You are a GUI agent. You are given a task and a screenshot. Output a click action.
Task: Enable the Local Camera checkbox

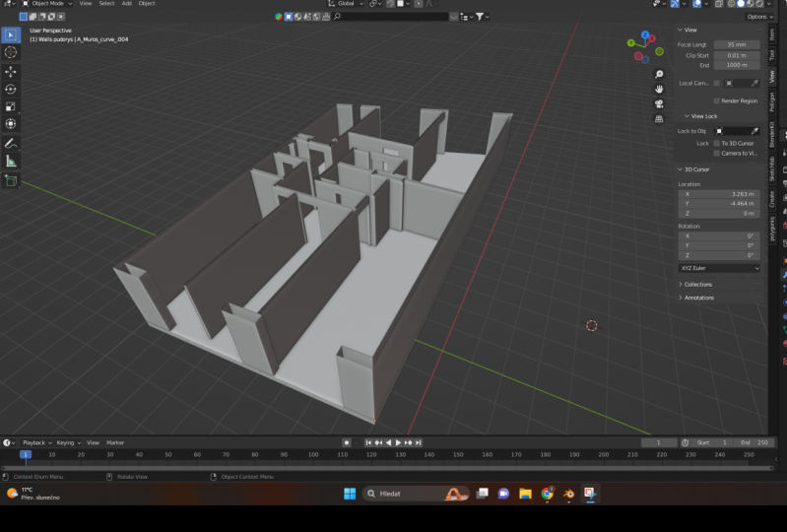click(x=717, y=84)
